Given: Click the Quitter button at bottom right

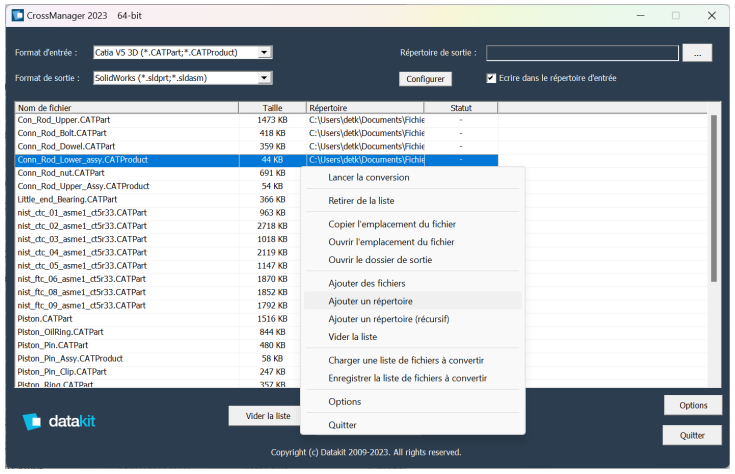Looking at the screenshot, I should pos(692,435).
